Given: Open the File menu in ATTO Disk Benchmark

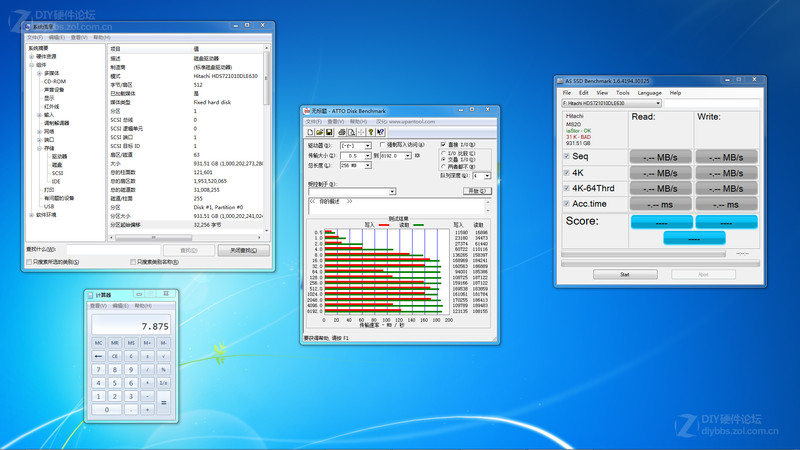Looking at the screenshot, I should tap(314, 122).
